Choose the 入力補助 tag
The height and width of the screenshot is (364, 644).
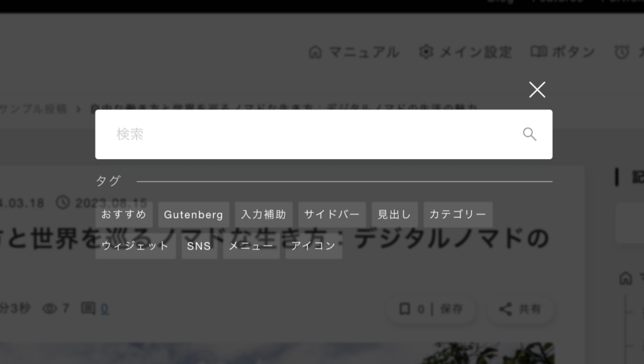point(264,214)
